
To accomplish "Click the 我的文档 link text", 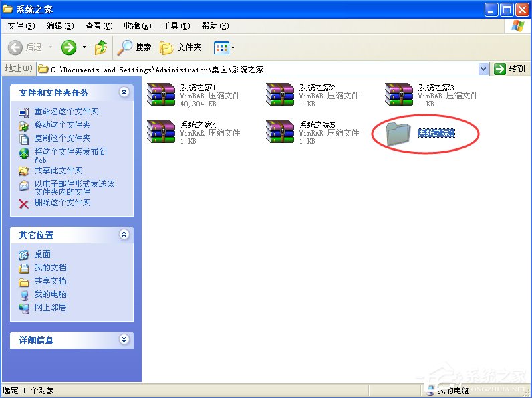I will [x=51, y=268].
